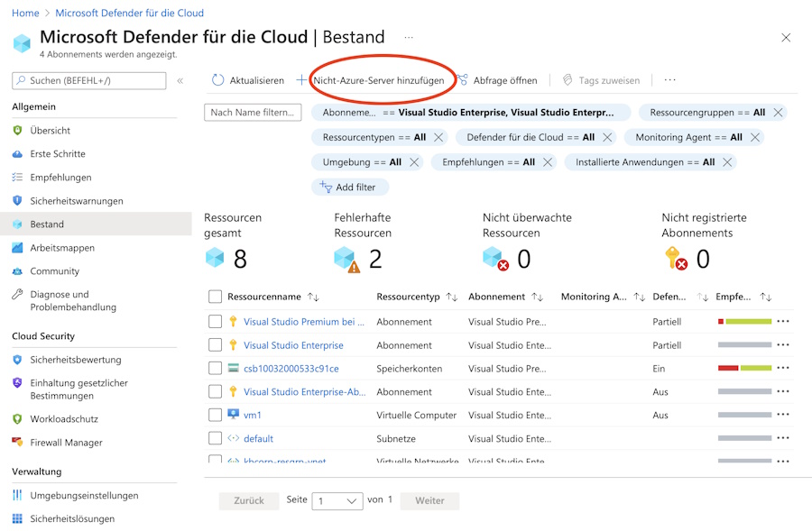This screenshot has height=531, width=812.
Task: Remove the Installierte Anwendungen filter with X
Action: tap(727, 162)
